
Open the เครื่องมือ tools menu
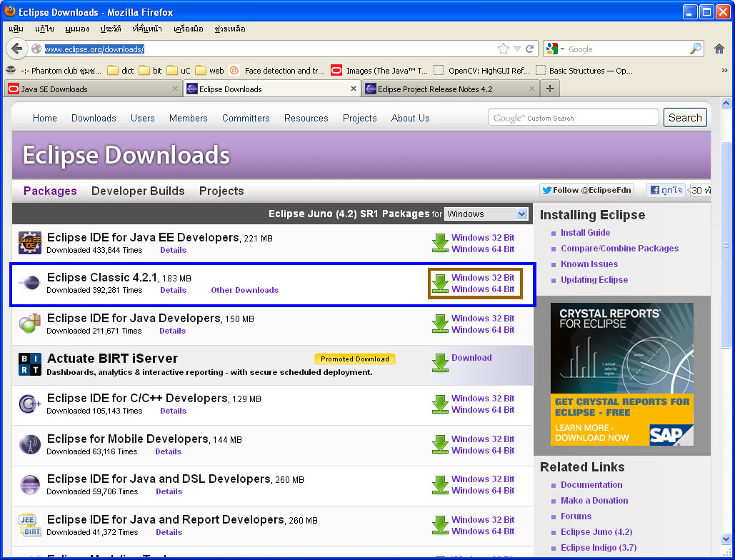pyautogui.click(x=189, y=29)
